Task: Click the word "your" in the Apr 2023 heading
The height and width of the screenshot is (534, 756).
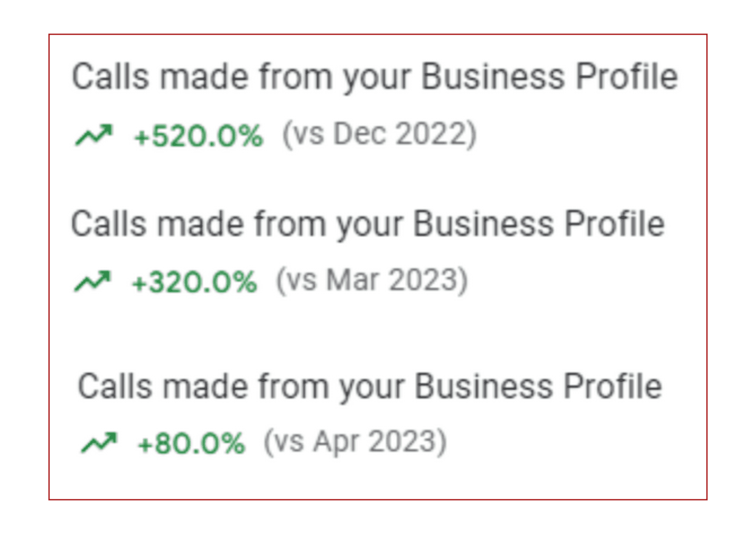Action: [x=372, y=388]
